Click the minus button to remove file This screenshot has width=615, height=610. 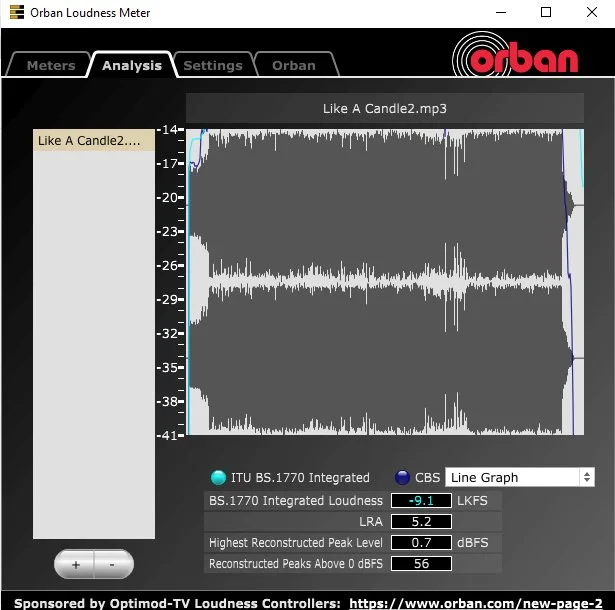112,564
